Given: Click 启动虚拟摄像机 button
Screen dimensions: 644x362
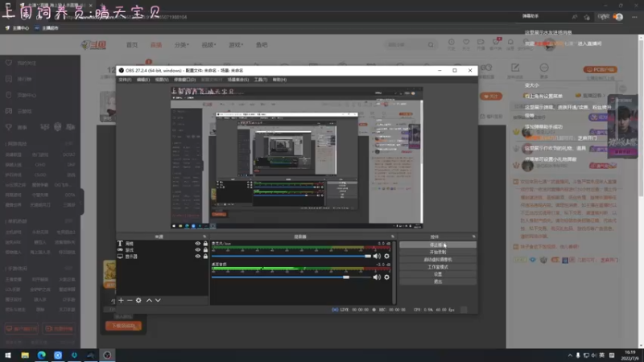Looking at the screenshot, I should pos(438,260).
